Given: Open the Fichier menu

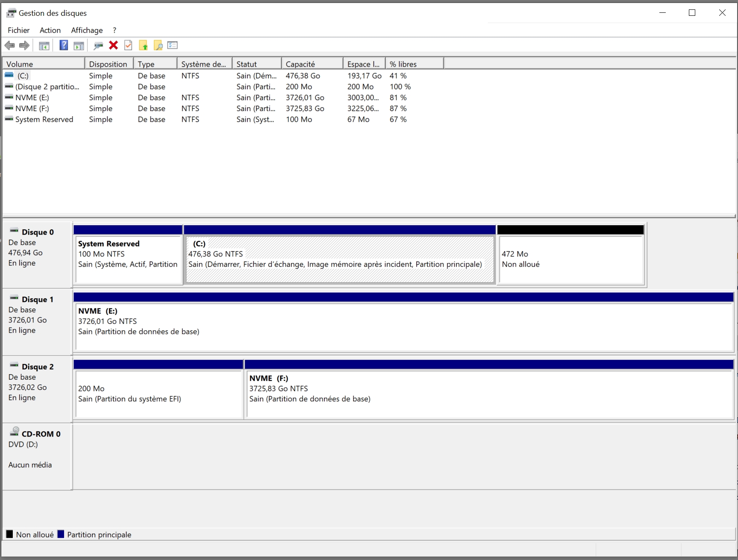Looking at the screenshot, I should (19, 30).
